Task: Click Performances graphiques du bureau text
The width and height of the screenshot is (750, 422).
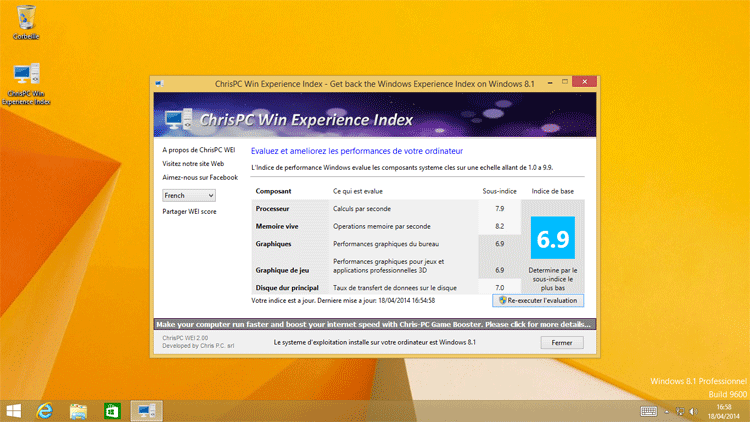Action: coord(386,244)
